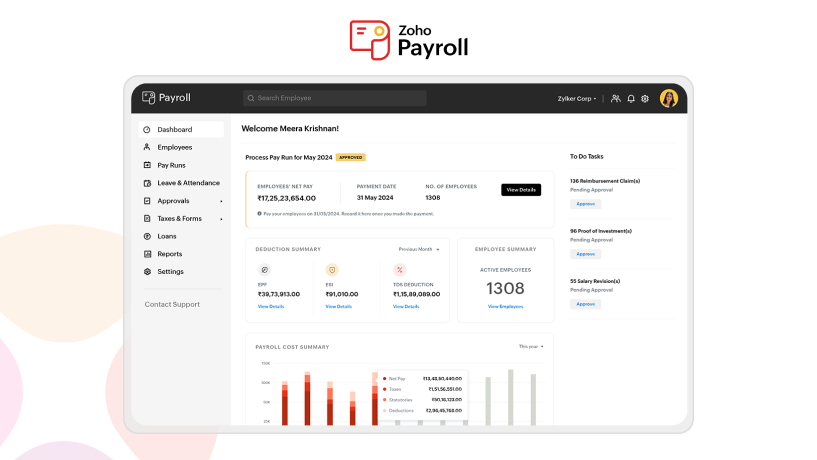Image resolution: width=817 pixels, height=460 pixels.
Task: Click the Taxes & Forms icon
Action: [147, 218]
